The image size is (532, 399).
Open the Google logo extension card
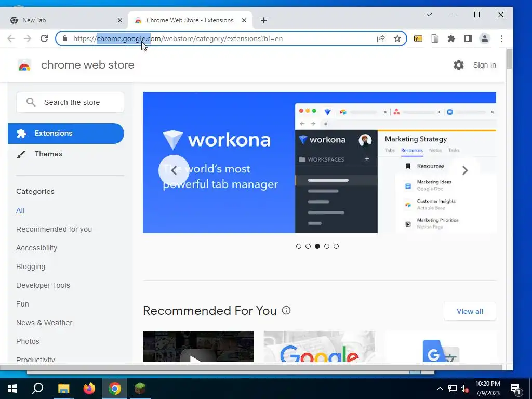point(320,347)
